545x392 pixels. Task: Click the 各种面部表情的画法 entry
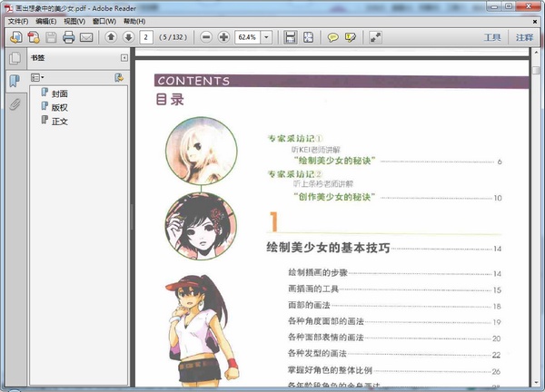coord(326,338)
